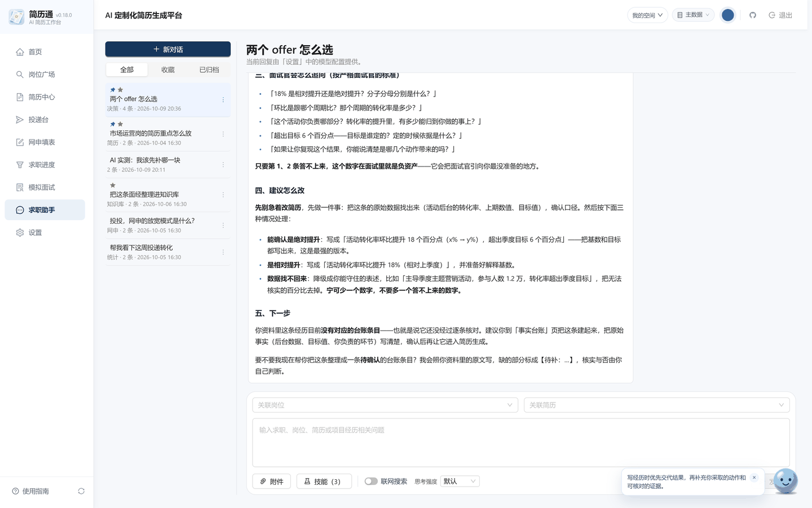Click the GitHub icon in header
The width and height of the screenshot is (812, 508).
pos(752,15)
